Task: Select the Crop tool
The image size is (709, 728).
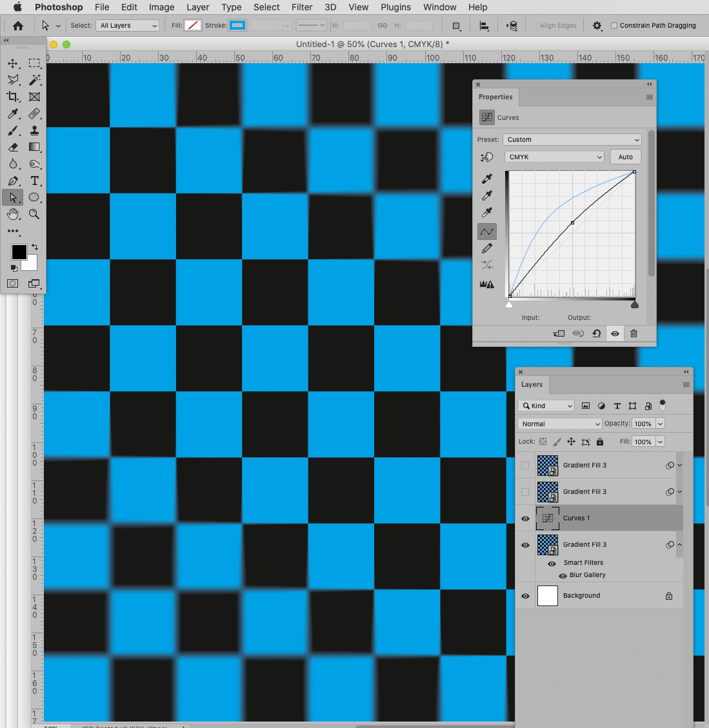Action: pyautogui.click(x=14, y=97)
